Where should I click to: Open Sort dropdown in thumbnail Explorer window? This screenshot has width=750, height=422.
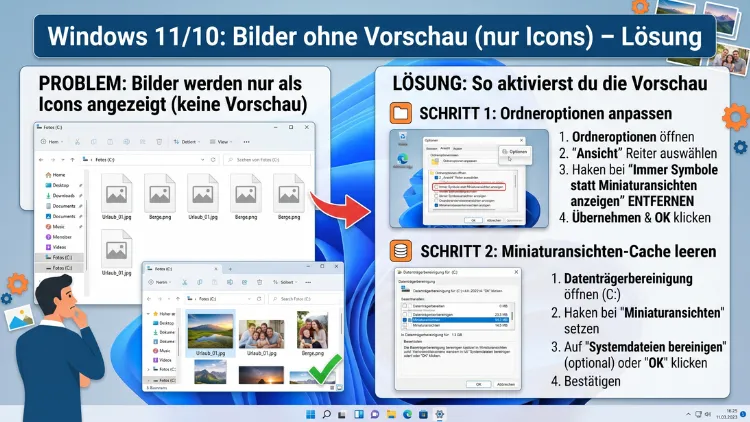[285, 282]
